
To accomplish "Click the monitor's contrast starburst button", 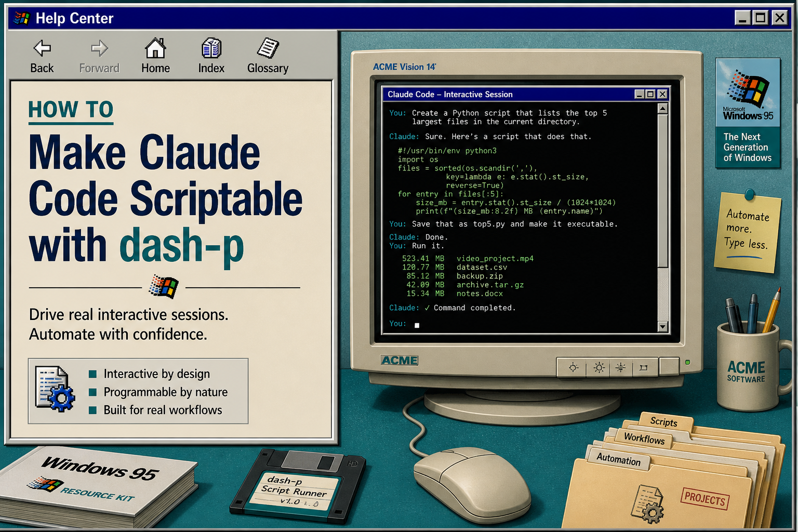I will [x=620, y=368].
